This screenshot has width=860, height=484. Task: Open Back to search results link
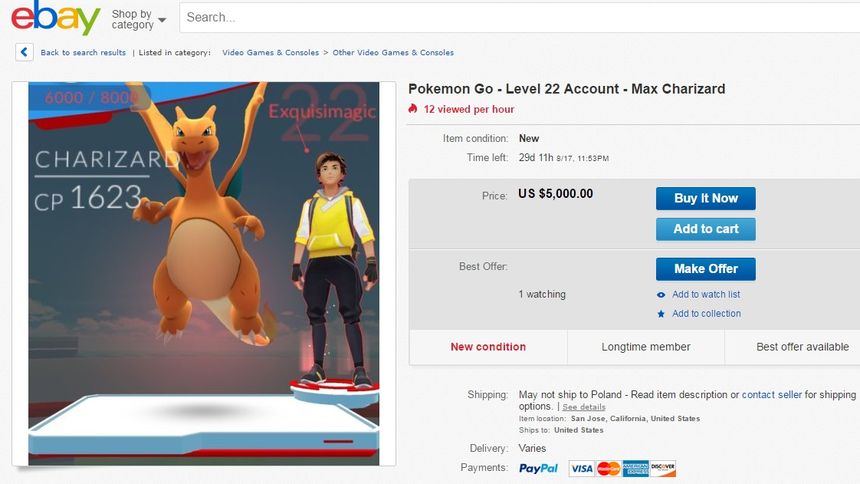[x=83, y=53]
